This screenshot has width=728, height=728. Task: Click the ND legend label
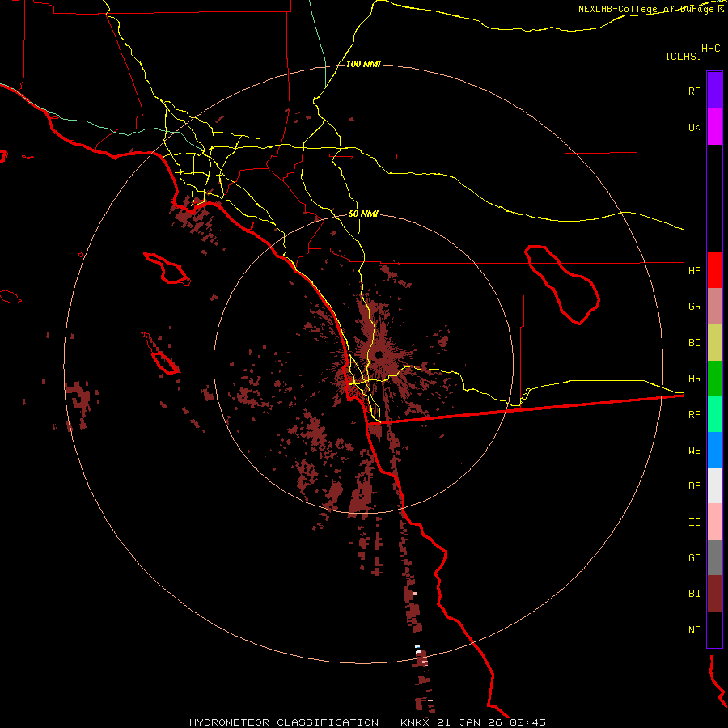[x=694, y=630]
